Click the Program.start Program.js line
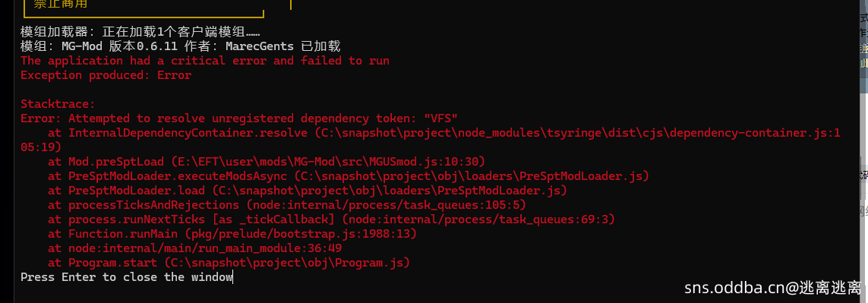 pyautogui.click(x=229, y=263)
